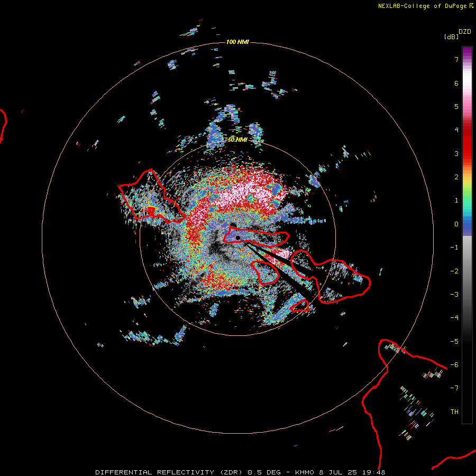The width and height of the screenshot is (476, 476).
Task: Click the 6 value on the scale
Action: point(456,83)
